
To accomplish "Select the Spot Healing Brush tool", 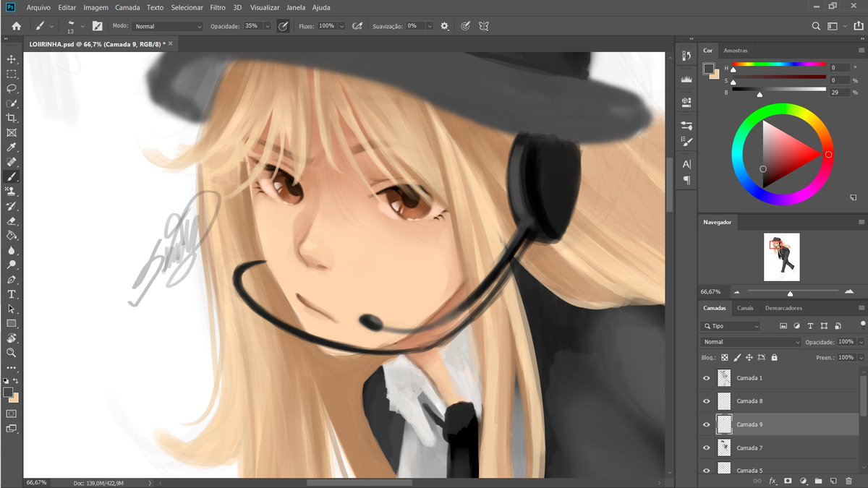I will coord(12,162).
